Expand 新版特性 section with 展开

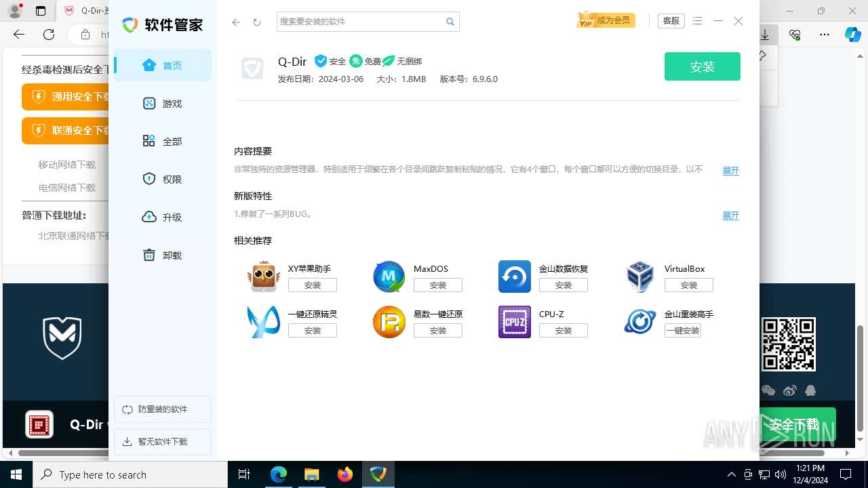tap(731, 216)
